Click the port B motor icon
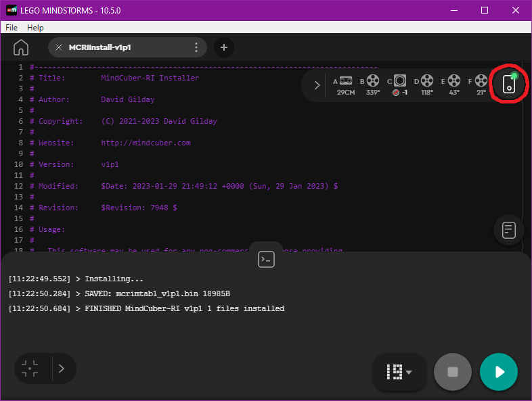The height and width of the screenshot is (401, 532). [x=373, y=81]
